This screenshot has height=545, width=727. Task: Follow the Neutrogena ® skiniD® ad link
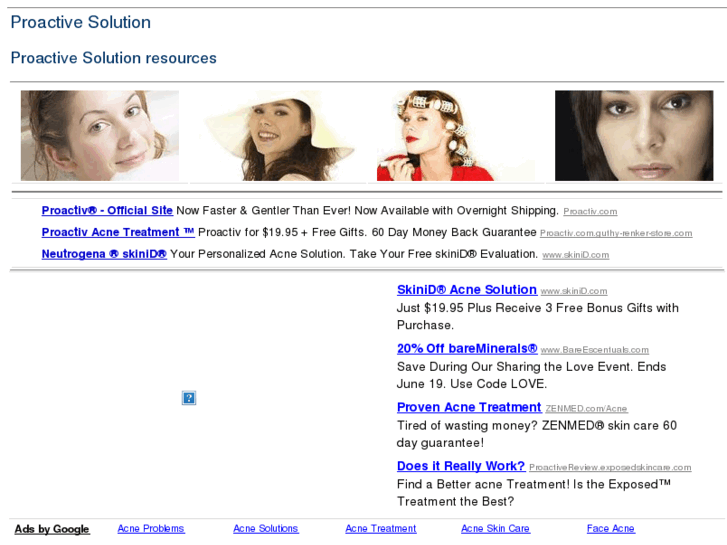pyautogui.click(x=104, y=254)
